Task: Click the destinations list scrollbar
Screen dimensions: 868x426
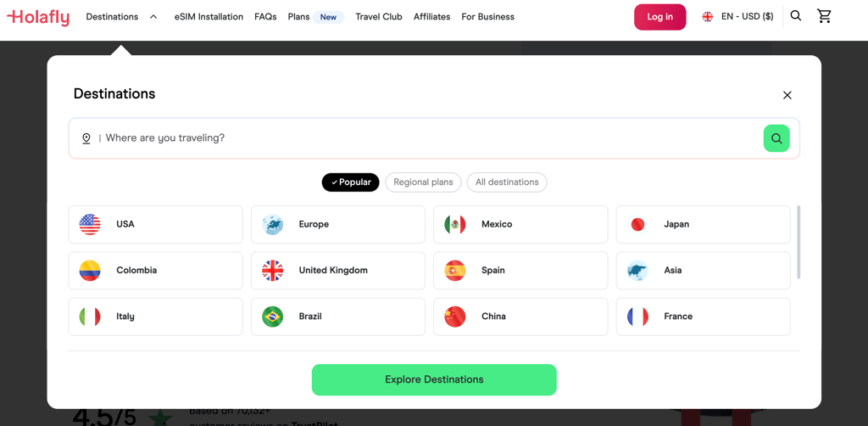Action: [x=798, y=242]
